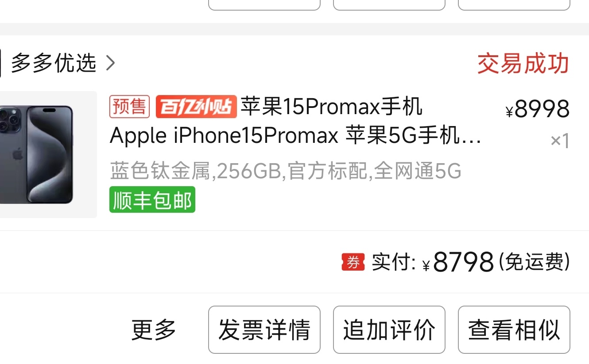
Task: Tap the (免运费) free shipping note
Action: [534, 262]
